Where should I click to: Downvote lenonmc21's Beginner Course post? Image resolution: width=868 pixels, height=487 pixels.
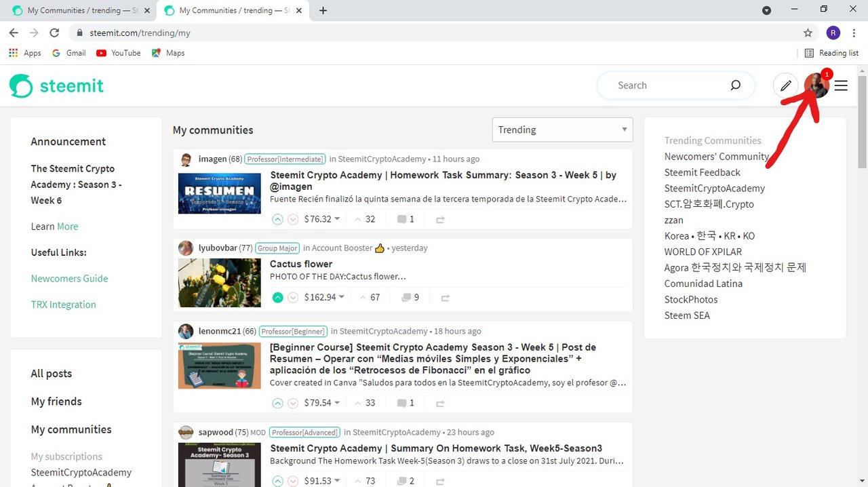(293, 403)
